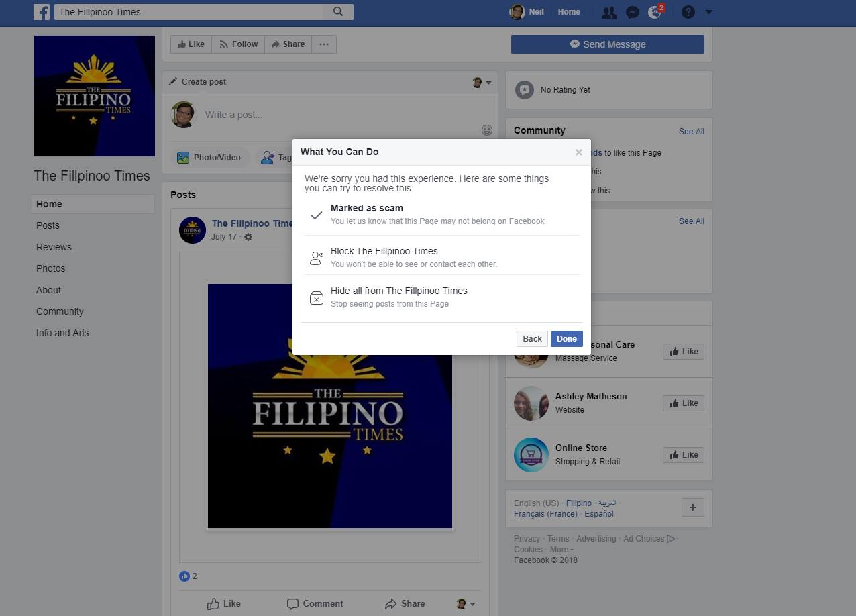
Task: Open Messenger icon in top bar
Action: [x=632, y=12]
